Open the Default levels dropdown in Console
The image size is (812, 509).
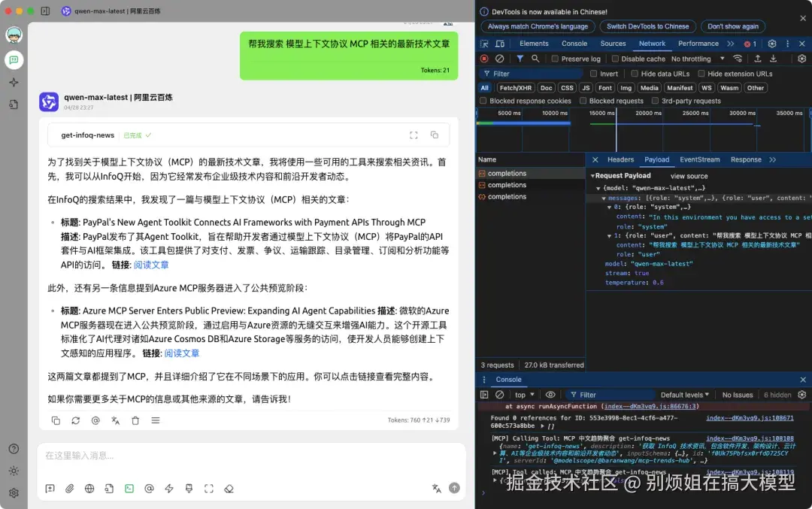coord(684,394)
